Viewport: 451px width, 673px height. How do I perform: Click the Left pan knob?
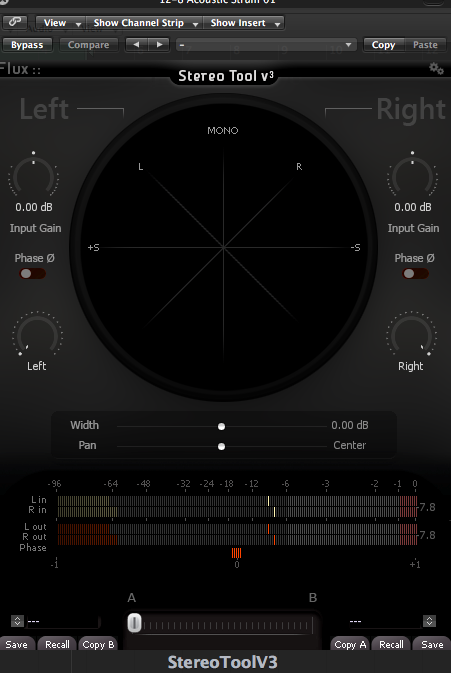coord(37,335)
